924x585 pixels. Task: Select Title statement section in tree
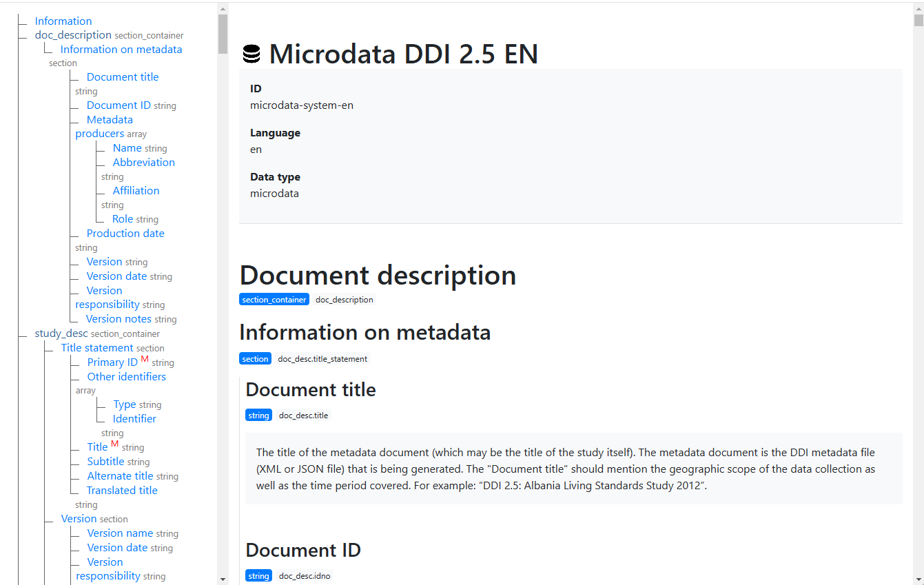[97, 348]
